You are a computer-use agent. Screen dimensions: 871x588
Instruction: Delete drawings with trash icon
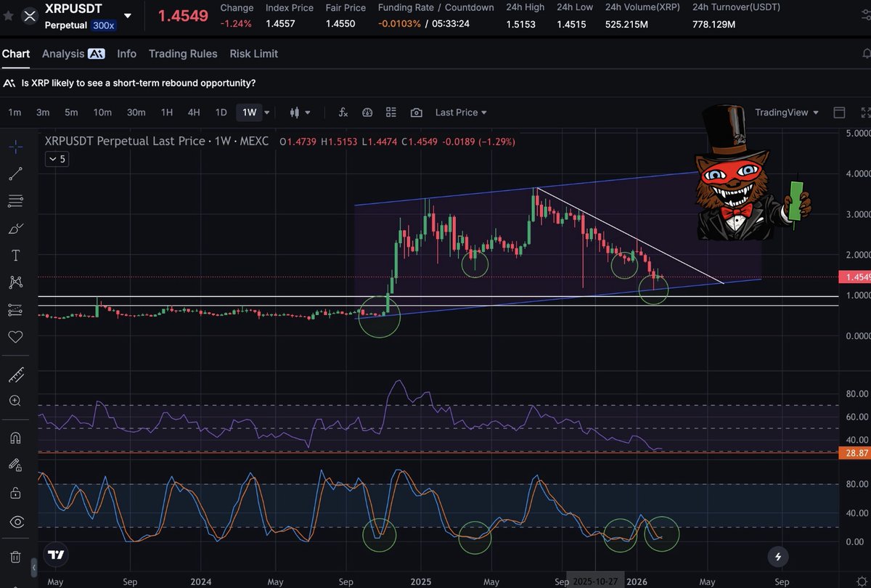(16, 557)
